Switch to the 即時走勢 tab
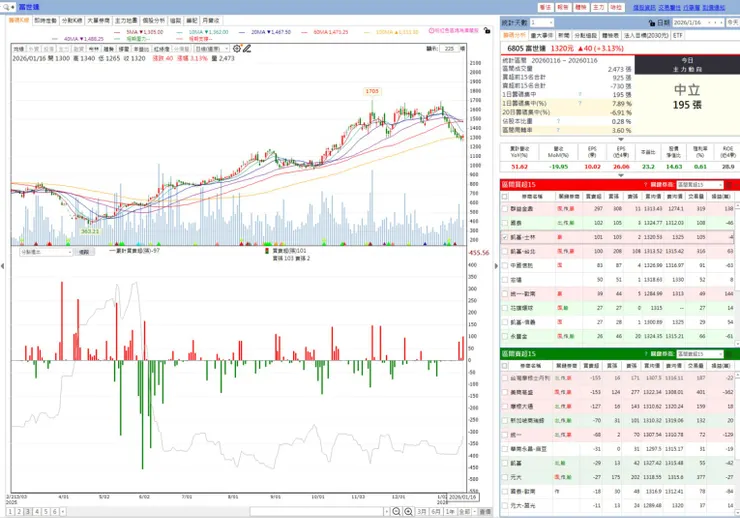740x518 pixels. [45, 20]
